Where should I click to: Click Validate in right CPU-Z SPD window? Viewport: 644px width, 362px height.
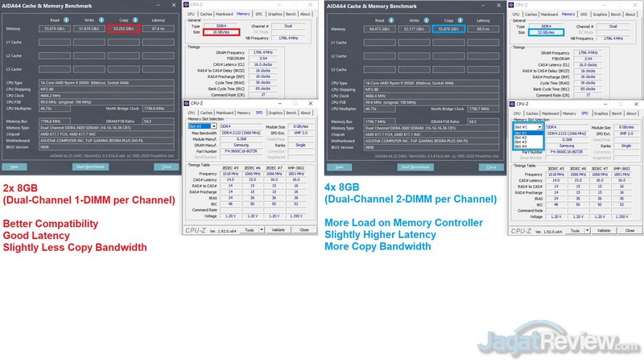[x=604, y=231]
